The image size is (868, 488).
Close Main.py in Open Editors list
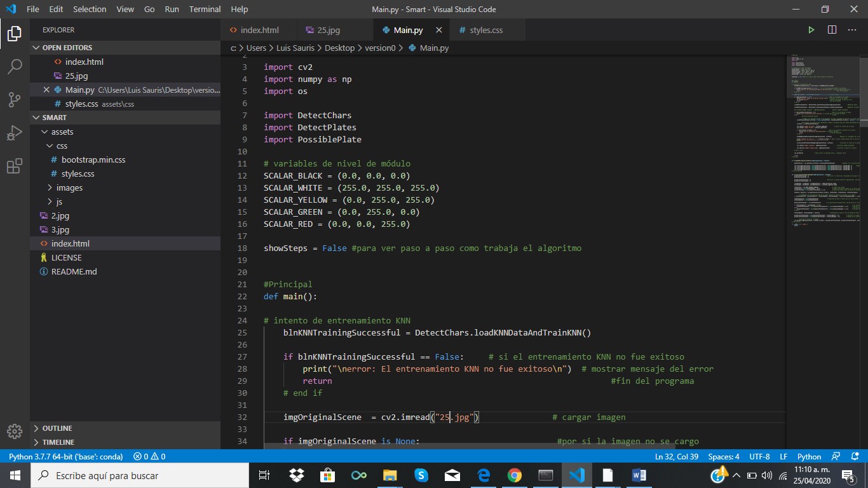[46, 90]
